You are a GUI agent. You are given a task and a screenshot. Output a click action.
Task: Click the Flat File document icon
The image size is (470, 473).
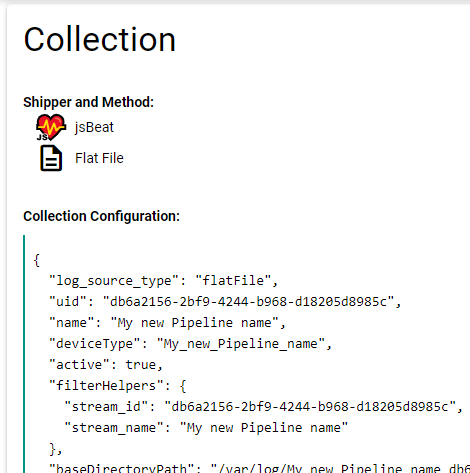click(x=51, y=158)
